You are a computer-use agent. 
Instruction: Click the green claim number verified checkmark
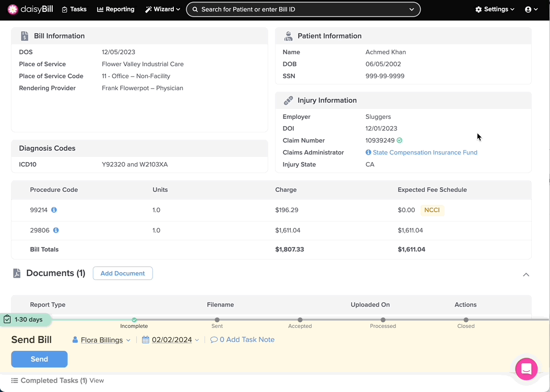pyautogui.click(x=400, y=140)
